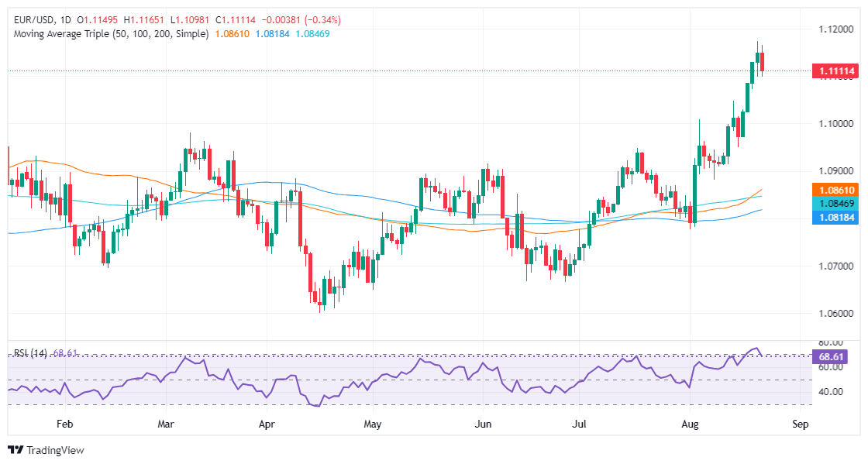
Task: Click the cyan 1.08469 price axis tag
Action: click(x=836, y=204)
